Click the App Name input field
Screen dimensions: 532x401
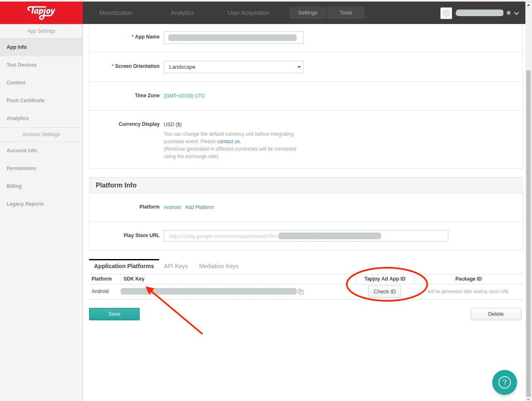click(x=233, y=37)
